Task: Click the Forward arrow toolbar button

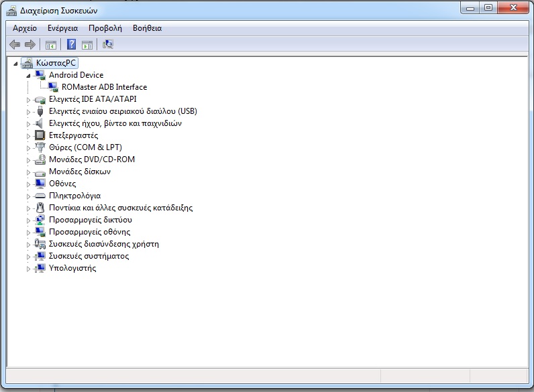Action: point(30,45)
